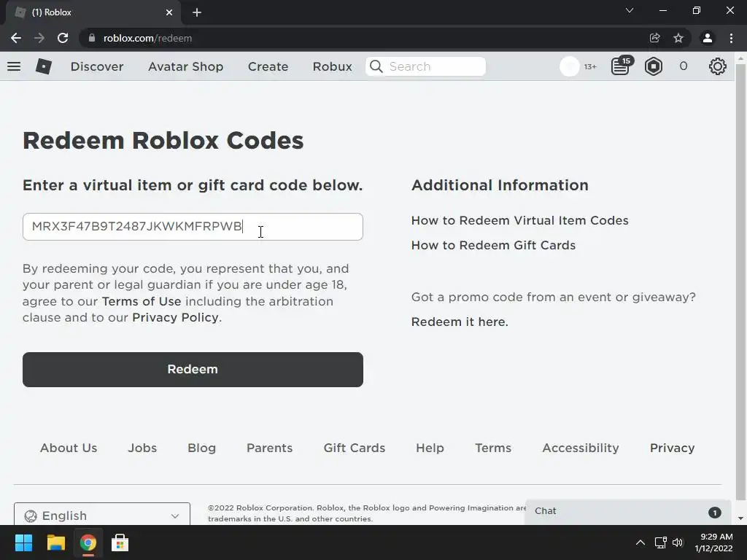This screenshot has width=747, height=560.
Task: Open Blog footer link
Action: pos(202,448)
